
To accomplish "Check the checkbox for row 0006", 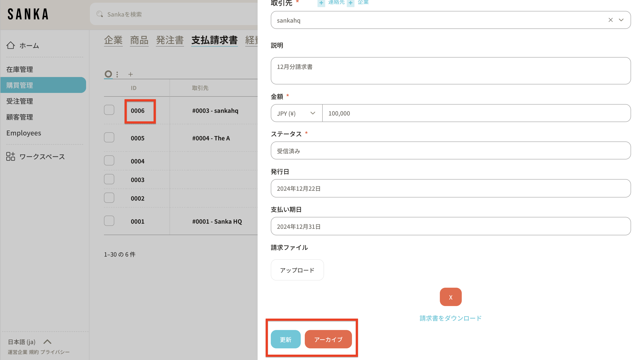I will [109, 110].
